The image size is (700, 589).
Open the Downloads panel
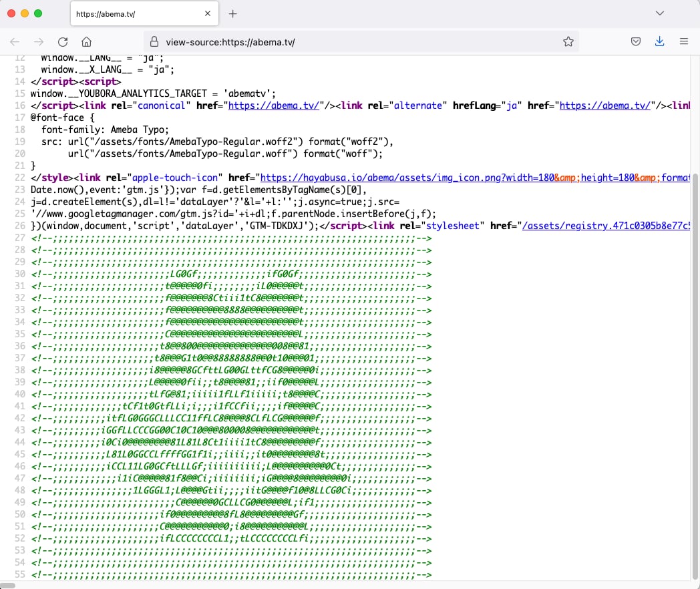(x=659, y=42)
